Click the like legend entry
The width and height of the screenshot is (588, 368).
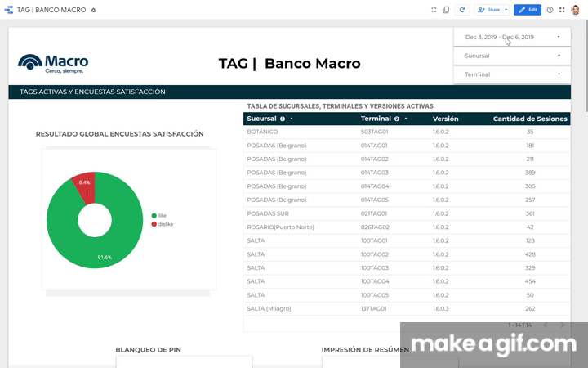click(x=159, y=216)
